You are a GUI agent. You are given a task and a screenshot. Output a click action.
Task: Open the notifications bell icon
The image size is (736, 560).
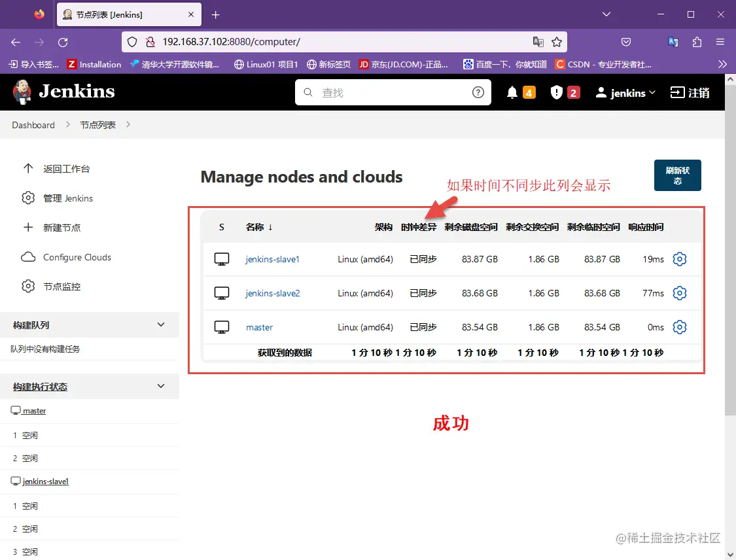512,92
